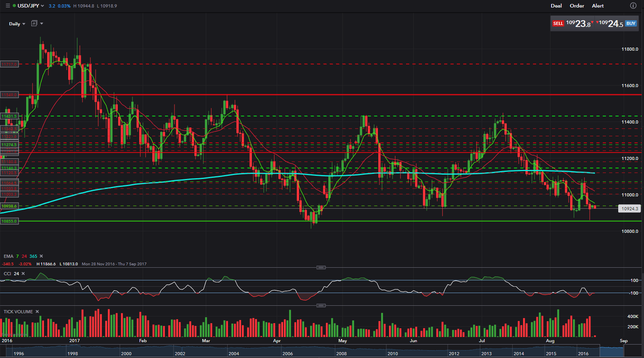644x358 pixels.
Task: Click the market info icon
Action: pyautogui.click(x=633, y=6)
